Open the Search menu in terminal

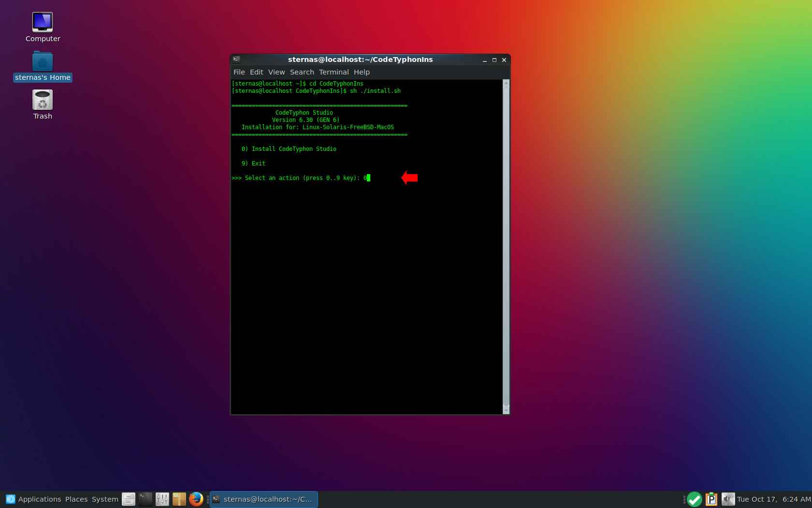(x=302, y=72)
